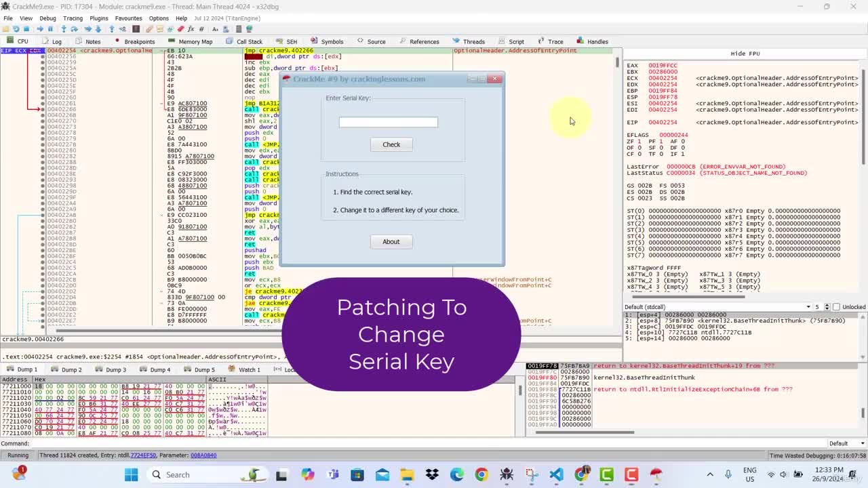The width and height of the screenshot is (868, 488).
Task: Click the Stop/Close debuggee toolbar icon
Action: point(26,29)
